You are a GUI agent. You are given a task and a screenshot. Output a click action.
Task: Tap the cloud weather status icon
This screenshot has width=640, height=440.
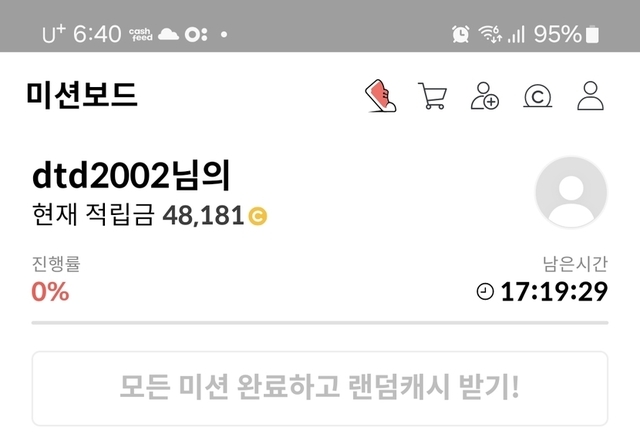(168, 34)
